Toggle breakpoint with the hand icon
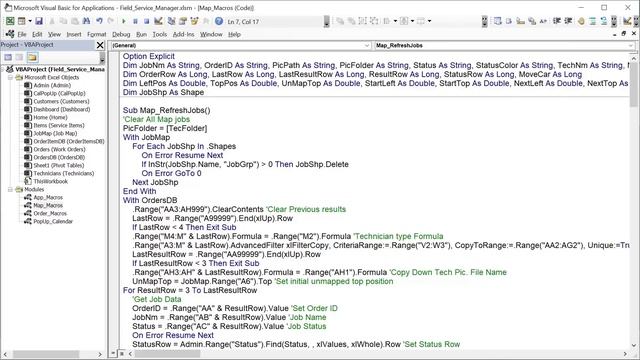640x360 pixels. point(581,21)
